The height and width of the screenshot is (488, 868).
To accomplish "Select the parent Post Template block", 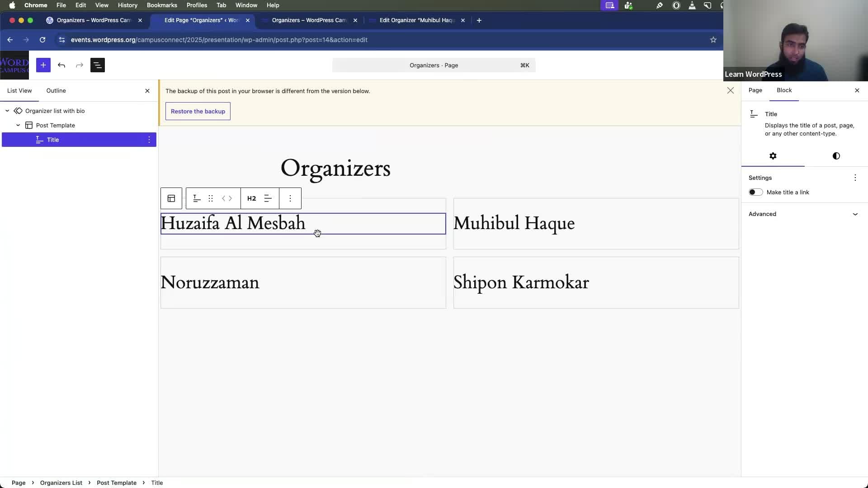I will 171,198.
